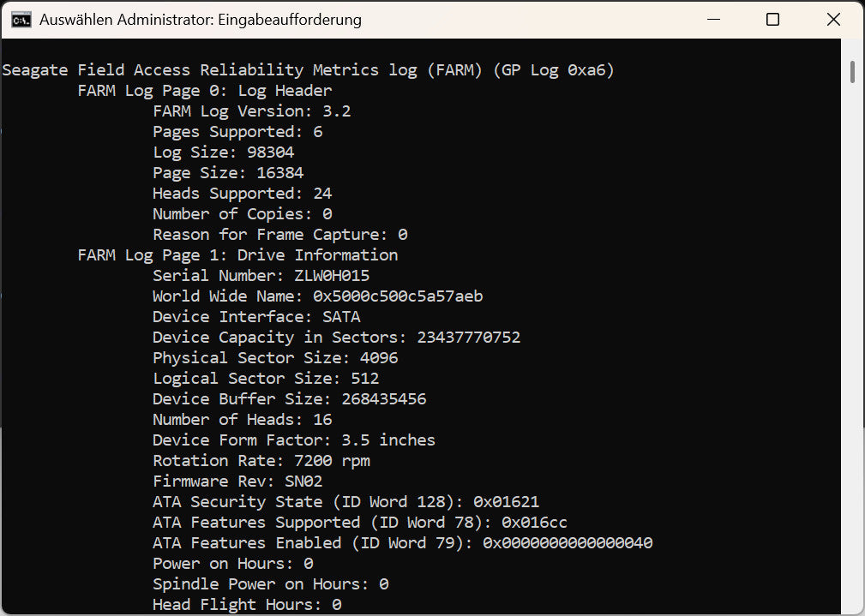Viewport: 865px width, 616px height.
Task: Click the ATA Security State value 0x01621
Action: (506, 502)
